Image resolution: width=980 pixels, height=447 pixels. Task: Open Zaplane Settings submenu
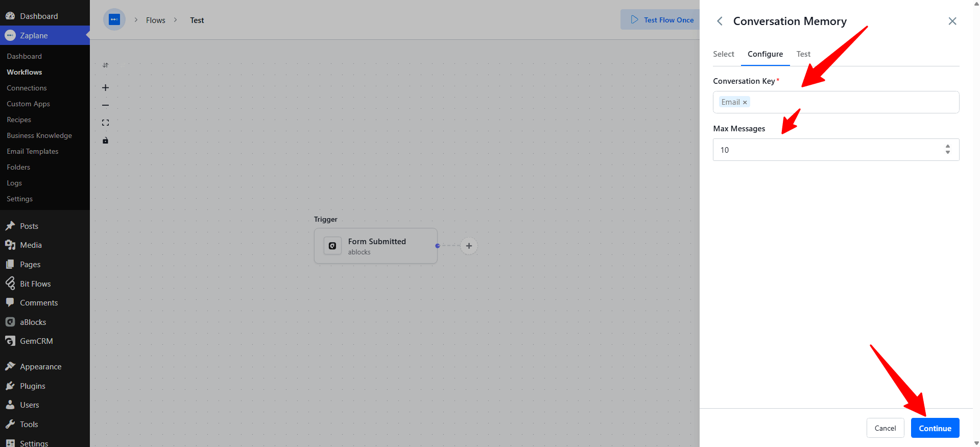tap(20, 199)
